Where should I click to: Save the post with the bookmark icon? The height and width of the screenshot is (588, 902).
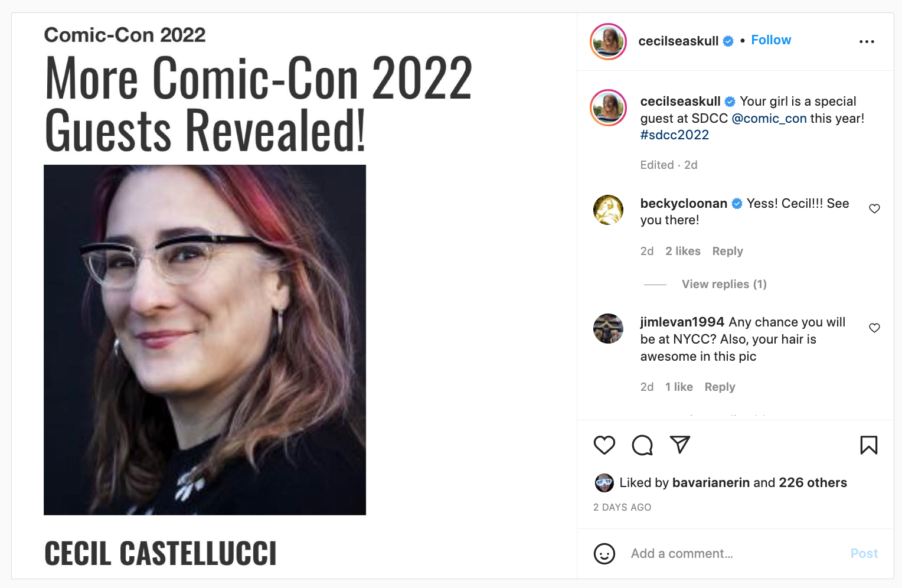pyautogui.click(x=868, y=445)
